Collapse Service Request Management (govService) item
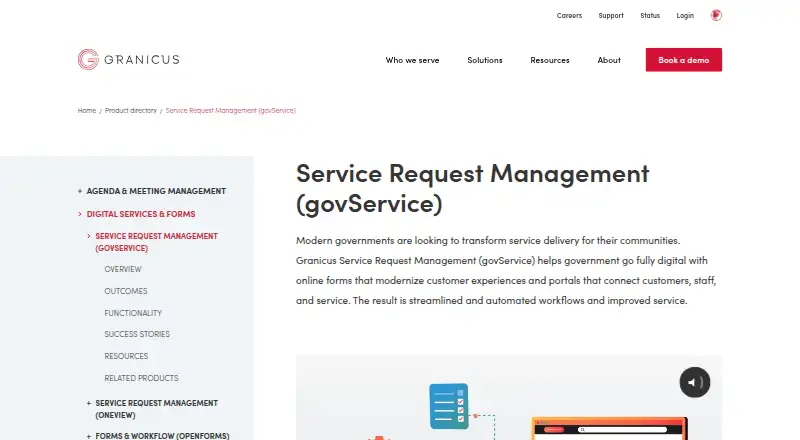This screenshot has width=800, height=440. (x=89, y=236)
